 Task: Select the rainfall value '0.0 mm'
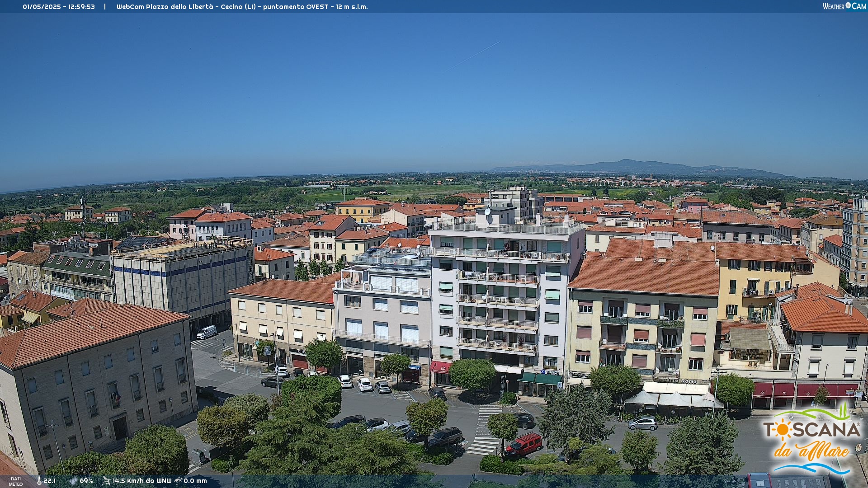tap(195, 481)
